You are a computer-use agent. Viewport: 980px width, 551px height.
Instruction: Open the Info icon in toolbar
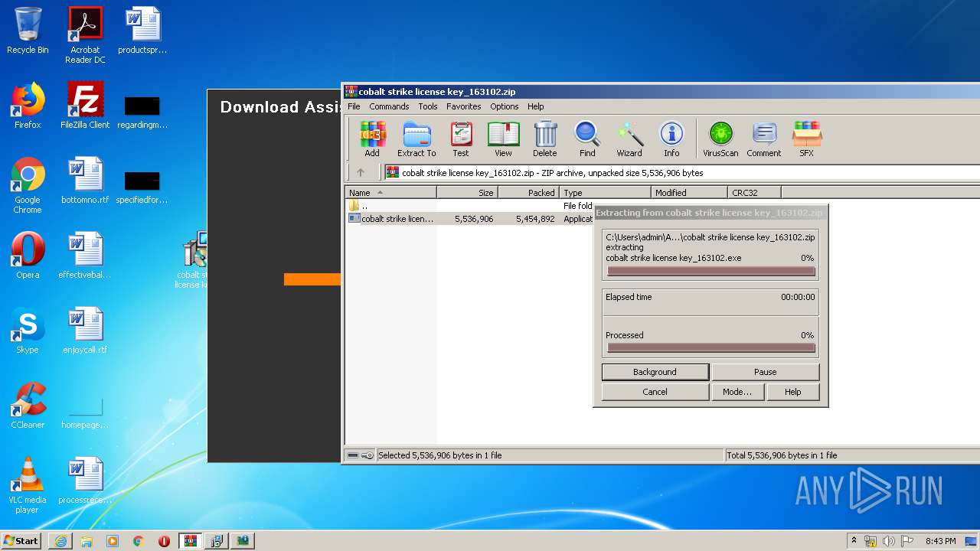671,139
